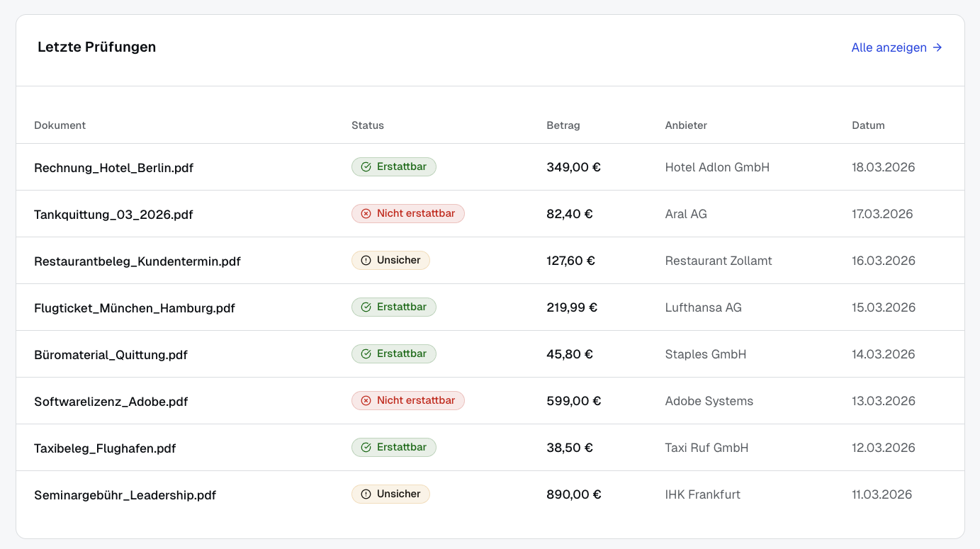
Task: Click the checkmark icon in Taxibeleg status badge
Action: tap(366, 448)
